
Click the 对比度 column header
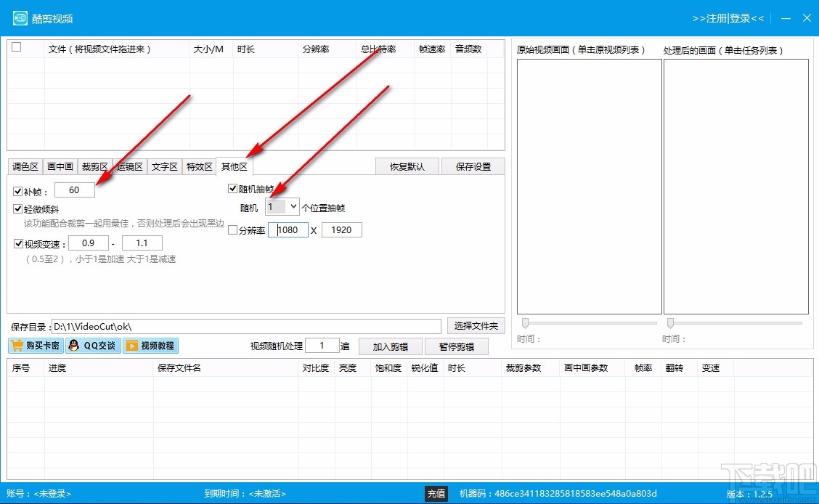317,367
